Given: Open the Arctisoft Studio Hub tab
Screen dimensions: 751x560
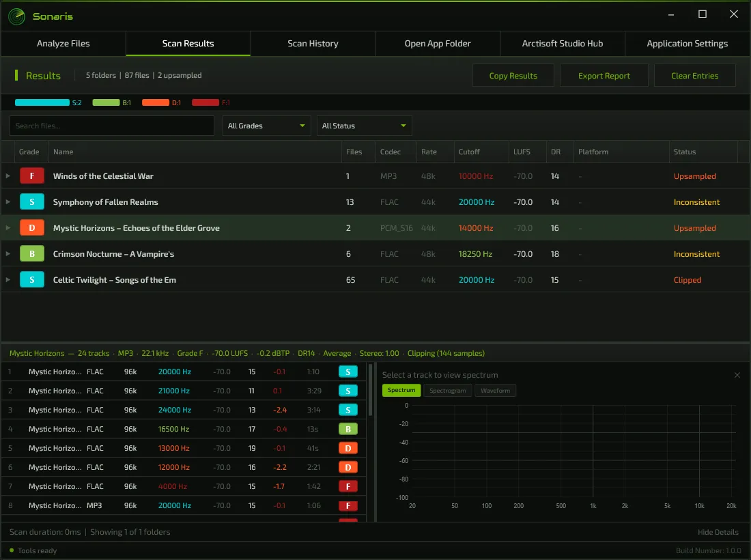Looking at the screenshot, I should 563,44.
